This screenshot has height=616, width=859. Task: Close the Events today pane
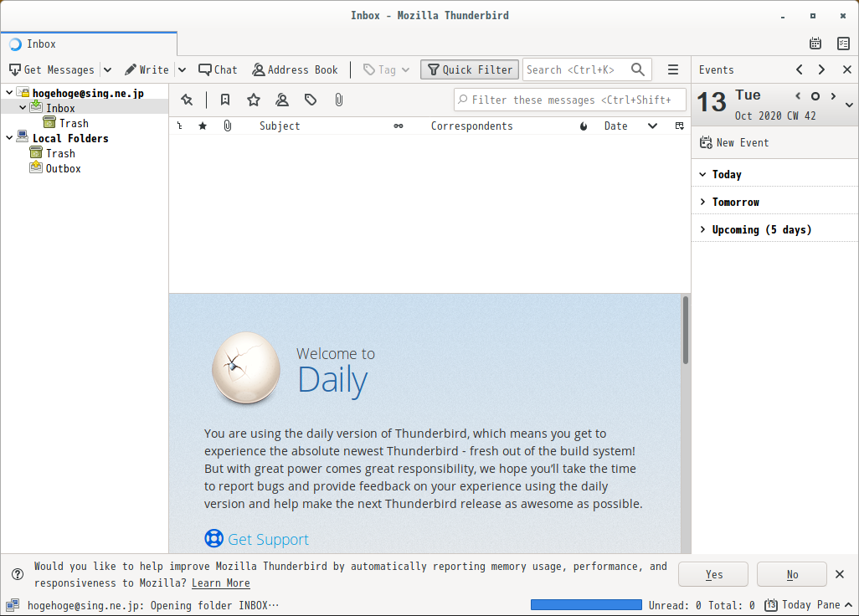coord(847,69)
